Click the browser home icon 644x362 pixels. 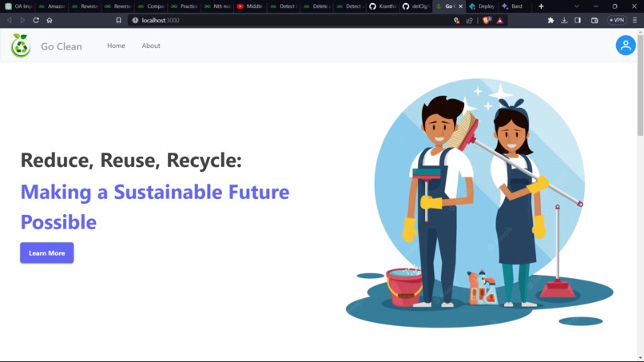[50, 20]
